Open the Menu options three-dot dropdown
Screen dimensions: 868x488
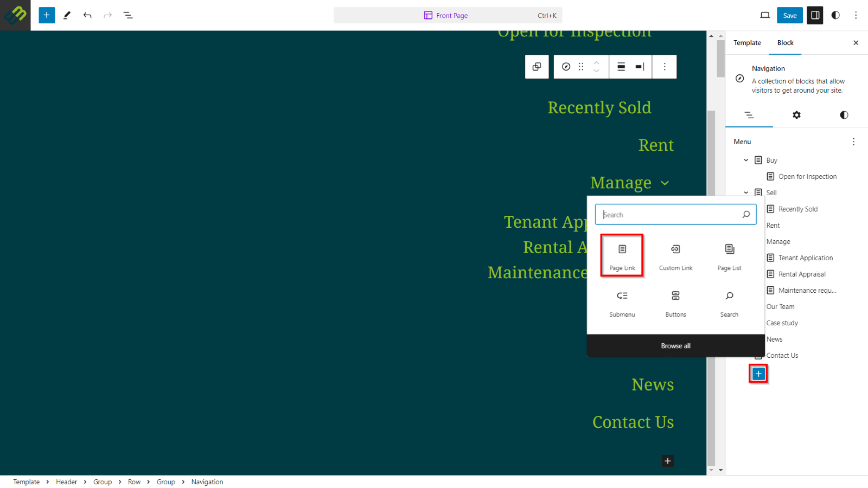pyautogui.click(x=853, y=142)
